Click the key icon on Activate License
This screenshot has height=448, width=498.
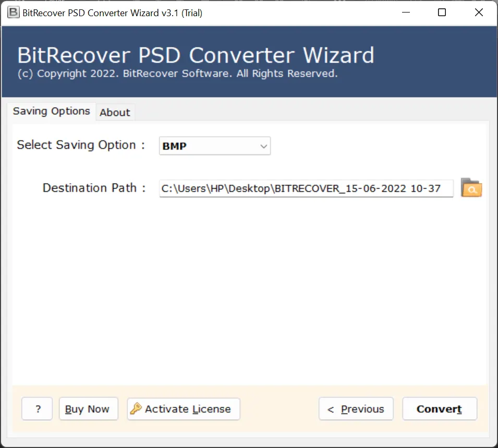pyautogui.click(x=137, y=409)
